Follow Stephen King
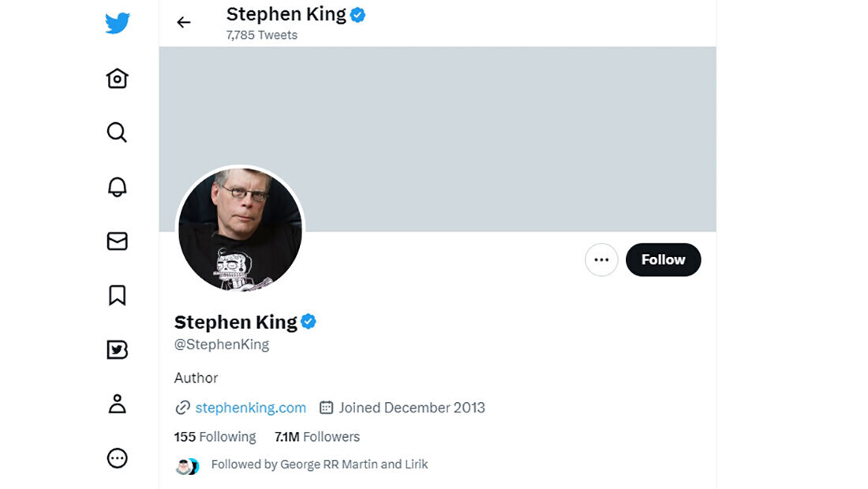868x489 pixels. [x=663, y=259]
